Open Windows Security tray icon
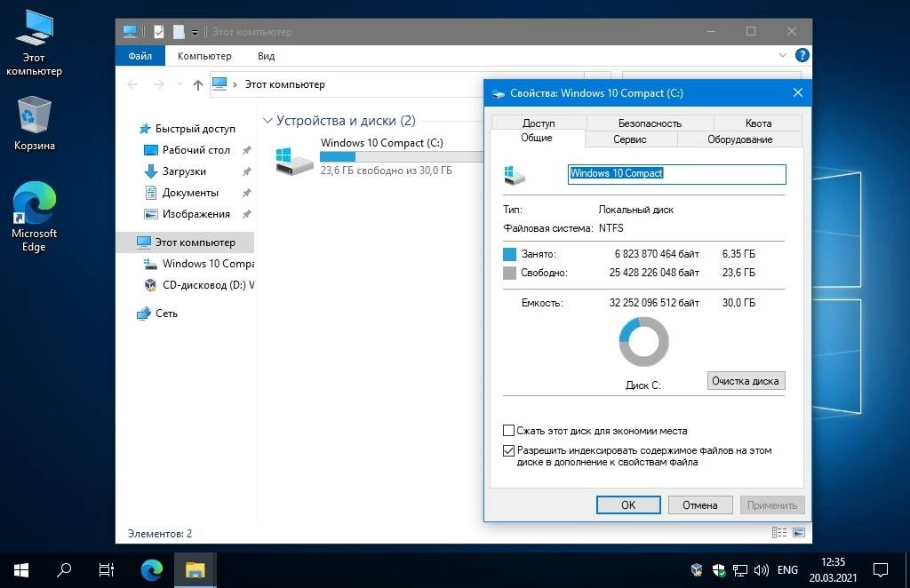 [x=718, y=570]
